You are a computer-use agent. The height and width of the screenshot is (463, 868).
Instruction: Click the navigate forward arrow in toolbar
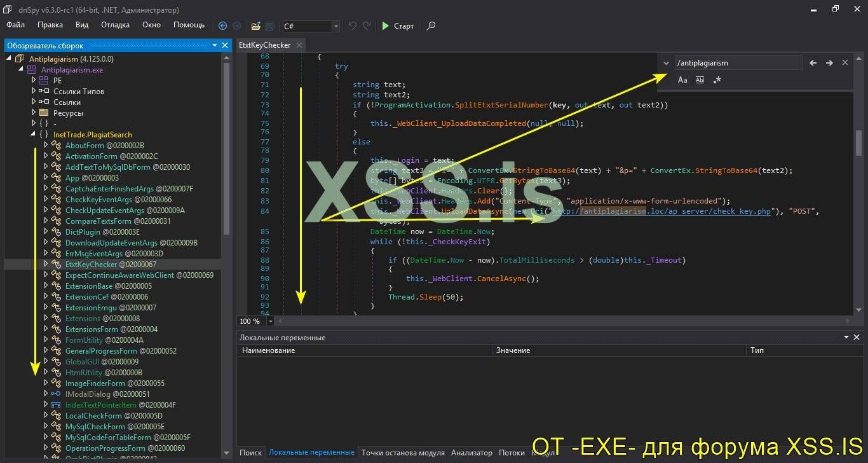tap(237, 26)
